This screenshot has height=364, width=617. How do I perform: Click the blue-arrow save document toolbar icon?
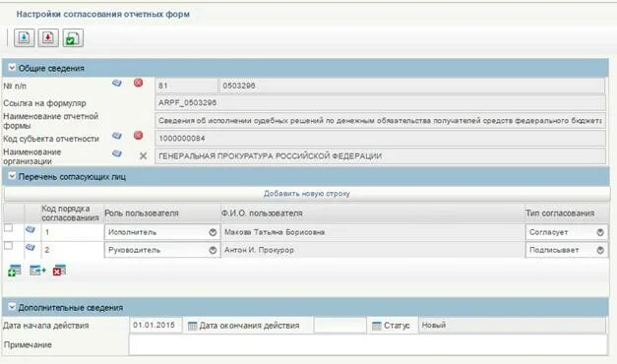click(25, 38)
